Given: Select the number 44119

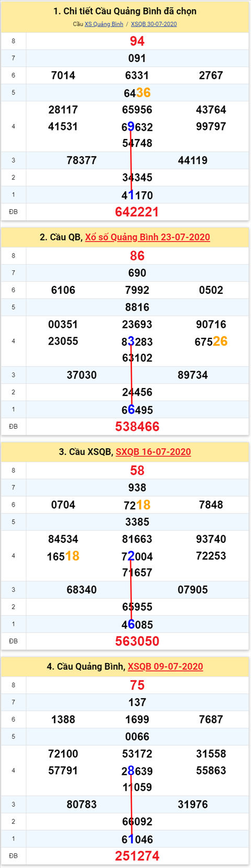Looking at the screenshot, I should (x=193, y=161).
